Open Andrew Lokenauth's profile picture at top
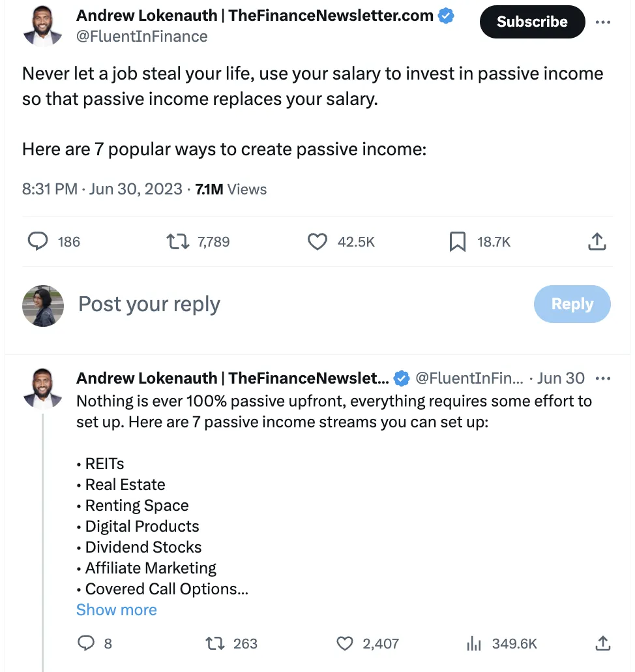Screen dimensions: 635x672 click(x=42, y=26)
